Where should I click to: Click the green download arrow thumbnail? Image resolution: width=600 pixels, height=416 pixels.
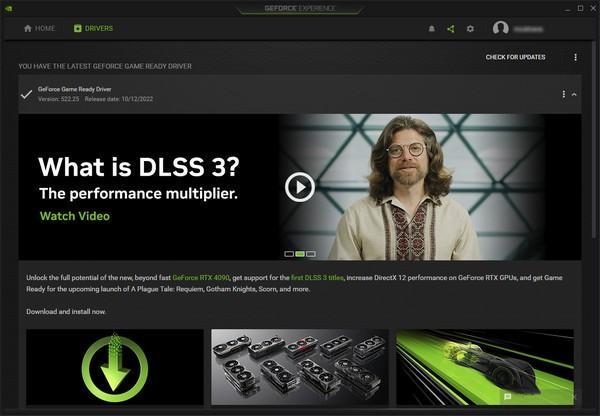point(115,367)
